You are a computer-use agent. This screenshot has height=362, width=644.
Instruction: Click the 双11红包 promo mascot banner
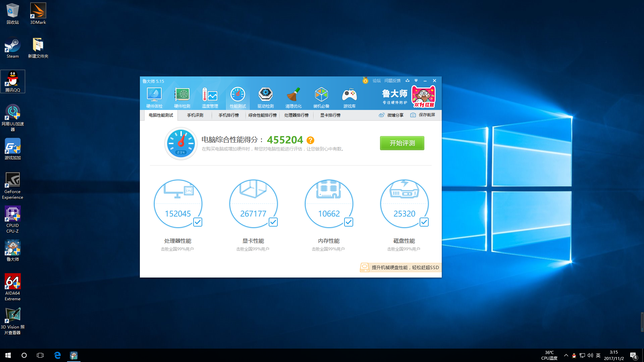pos(423,96)
